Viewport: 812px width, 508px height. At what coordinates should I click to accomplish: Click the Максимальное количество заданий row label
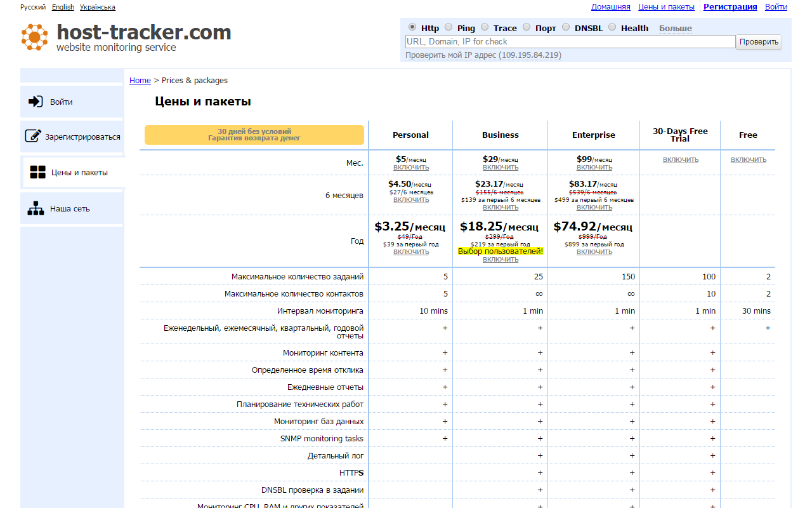point(298,276)
